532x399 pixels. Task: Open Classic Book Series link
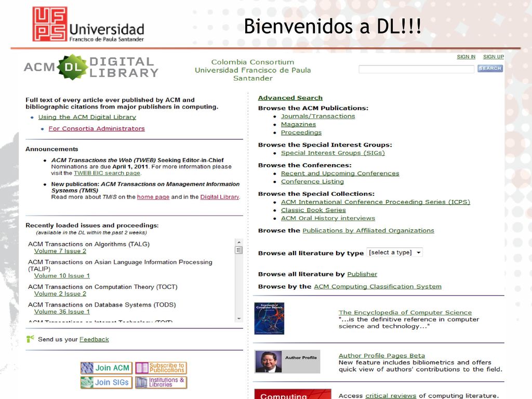(x=313, y=210)
